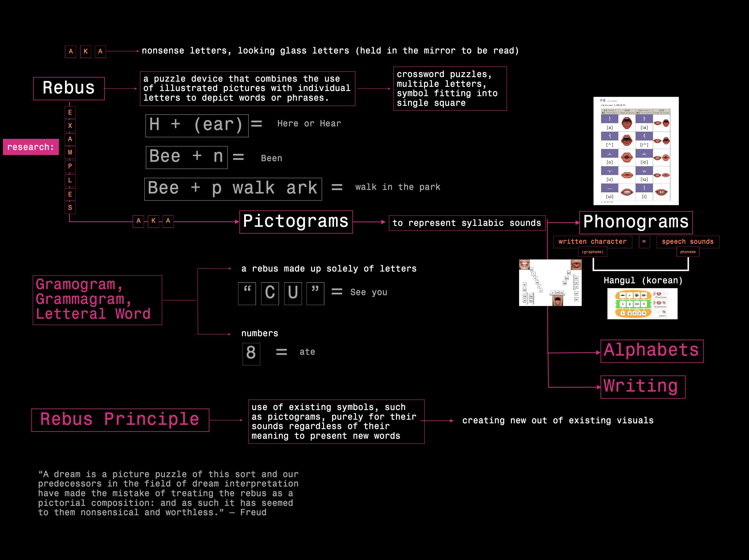Click the 'Been' answer text
This screenshot has height=560, width=749.
tap(272, 158)
